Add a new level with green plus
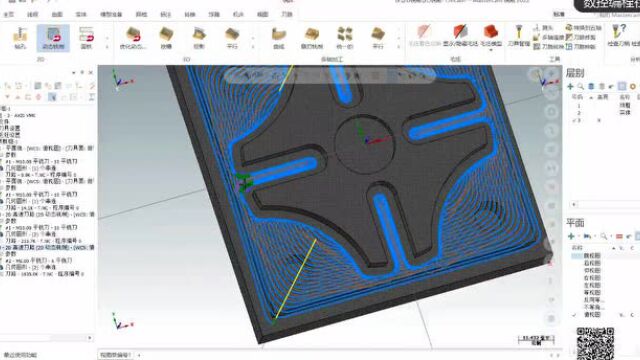This screenshot has height=360, width=640. point(571,87)
